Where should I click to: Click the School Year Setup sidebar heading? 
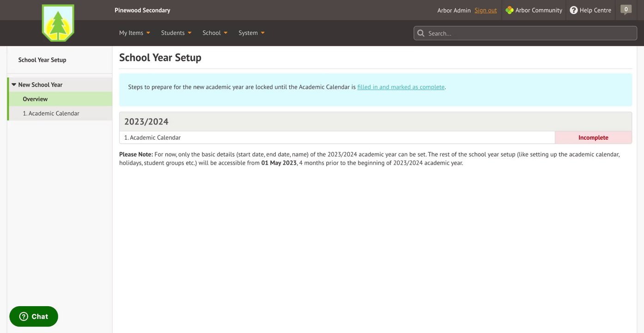coord(42,60)
